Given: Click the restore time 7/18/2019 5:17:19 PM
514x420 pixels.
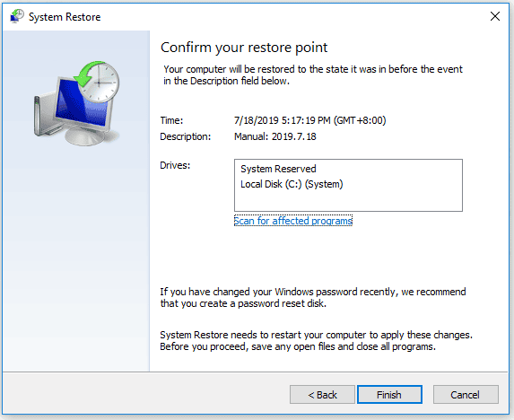Looking at the screenshot, I should (x=309, y=120).
